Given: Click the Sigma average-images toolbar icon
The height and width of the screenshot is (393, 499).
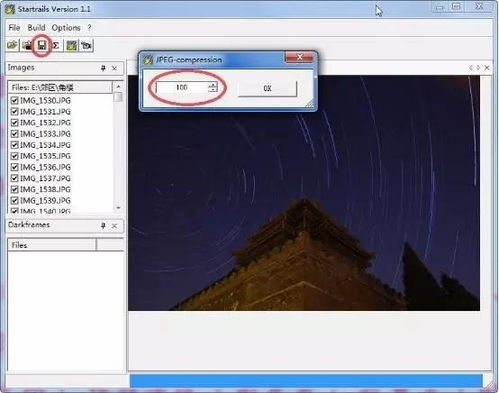Looking at the screenshot, I should point(56,45).
